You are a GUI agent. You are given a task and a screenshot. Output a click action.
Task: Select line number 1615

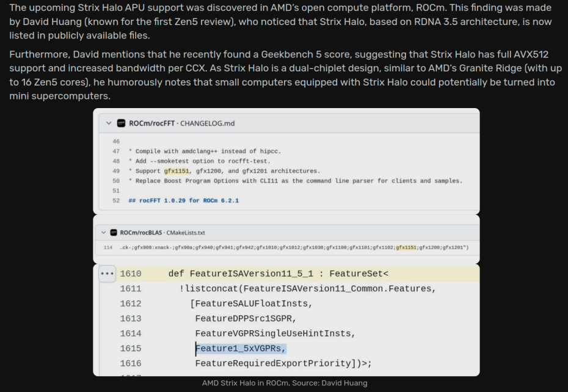130,349
